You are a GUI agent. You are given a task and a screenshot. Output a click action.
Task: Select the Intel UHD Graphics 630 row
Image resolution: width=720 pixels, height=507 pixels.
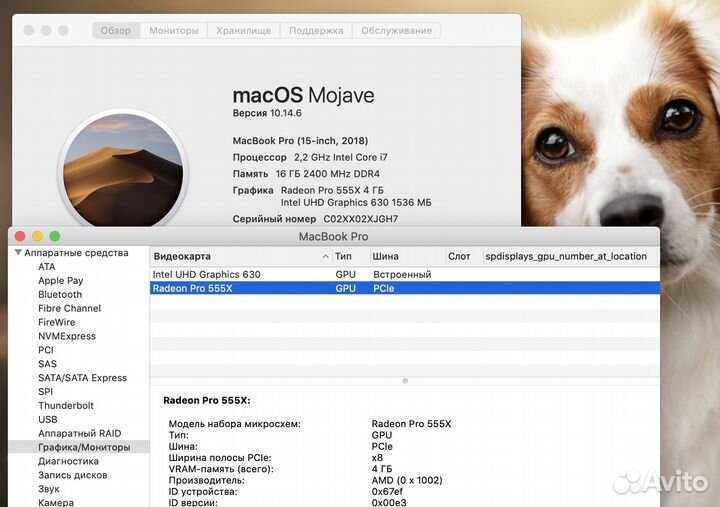point(405,274)
